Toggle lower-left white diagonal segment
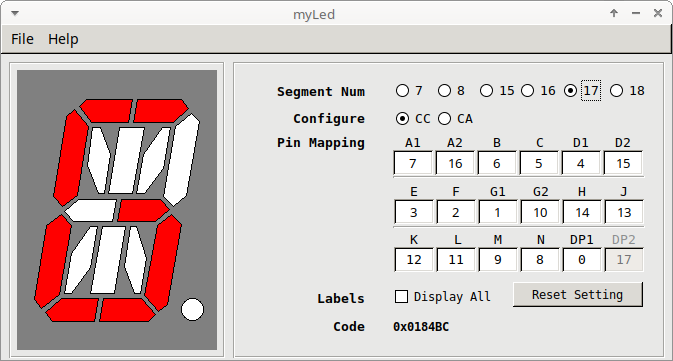This screenshot has width=673, height=361. [80, 260]
